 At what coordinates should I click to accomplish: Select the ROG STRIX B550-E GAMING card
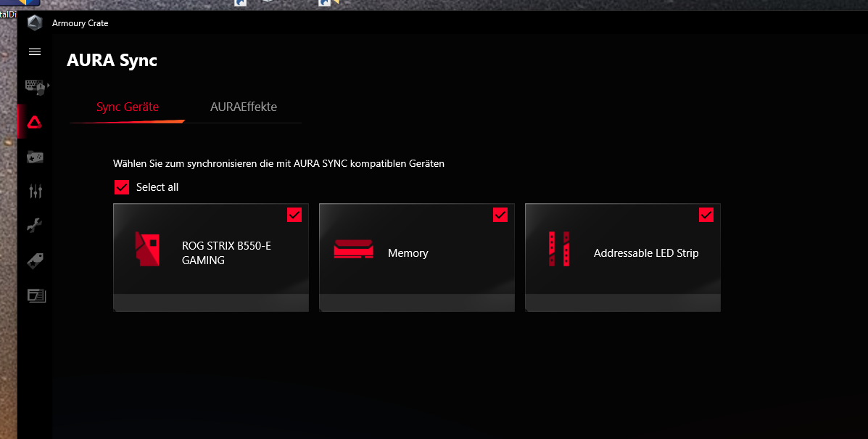pyautogui.click(x=211, y=258)
